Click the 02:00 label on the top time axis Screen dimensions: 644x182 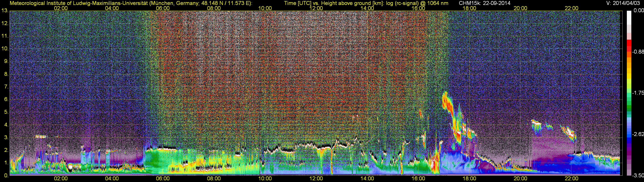pos(61,8)
